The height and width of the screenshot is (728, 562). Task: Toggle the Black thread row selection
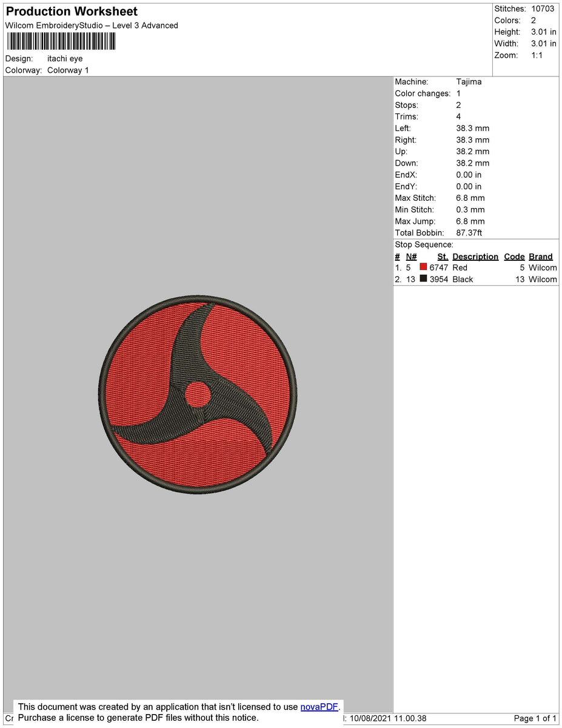click(462, 278)
